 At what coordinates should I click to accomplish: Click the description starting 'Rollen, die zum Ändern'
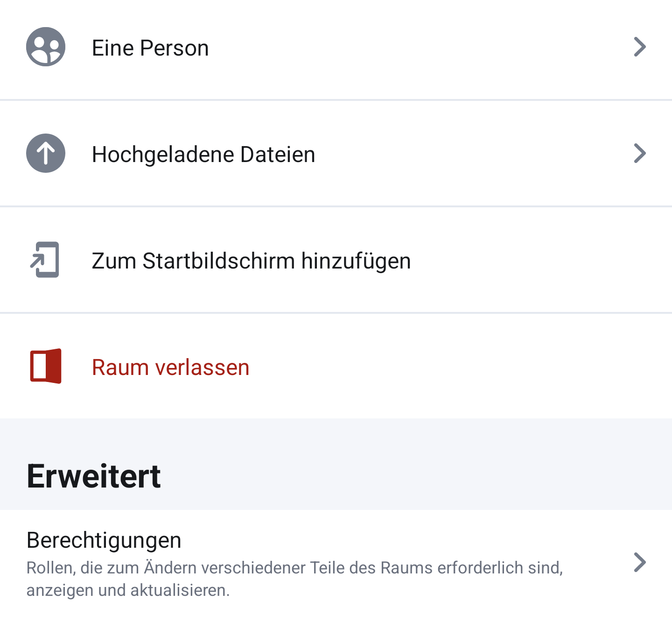[294, 568]
